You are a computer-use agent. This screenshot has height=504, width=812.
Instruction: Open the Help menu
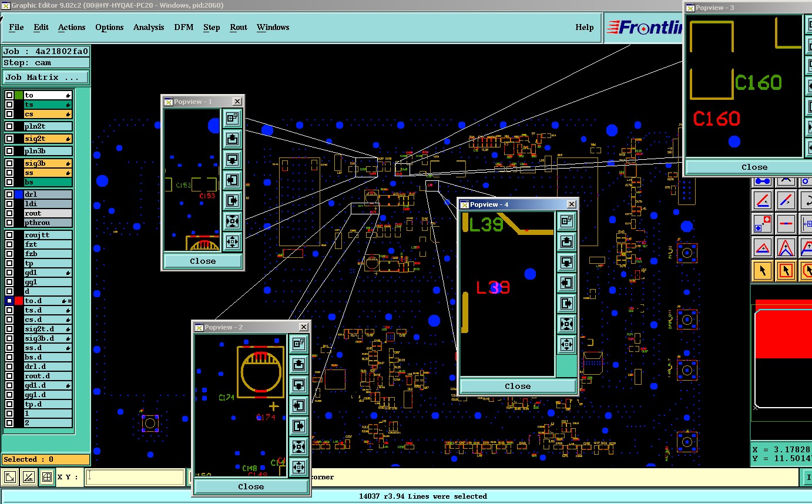[584, 27]
